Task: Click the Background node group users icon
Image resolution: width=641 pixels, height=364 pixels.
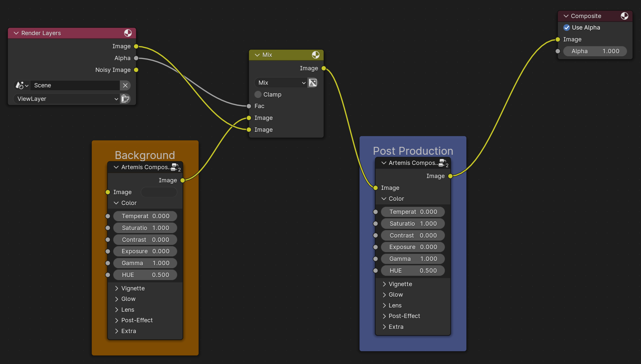Action: (175, 168)
